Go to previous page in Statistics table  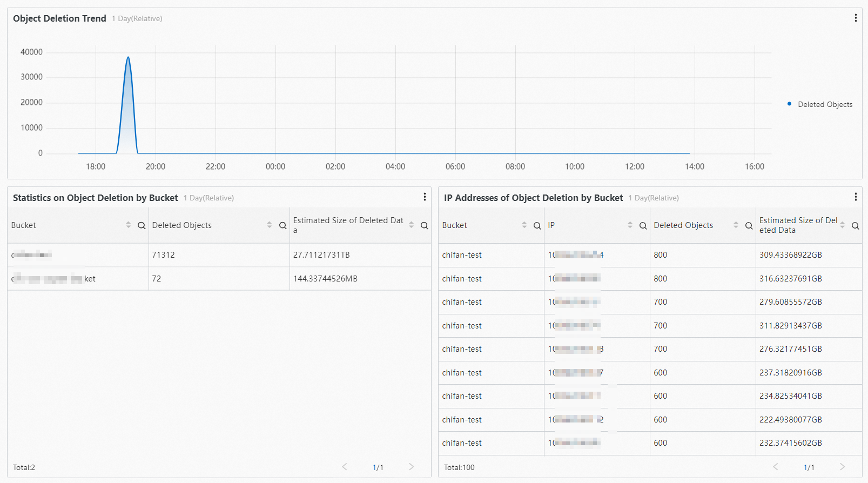pyautogui.click(x=345, y=467)
